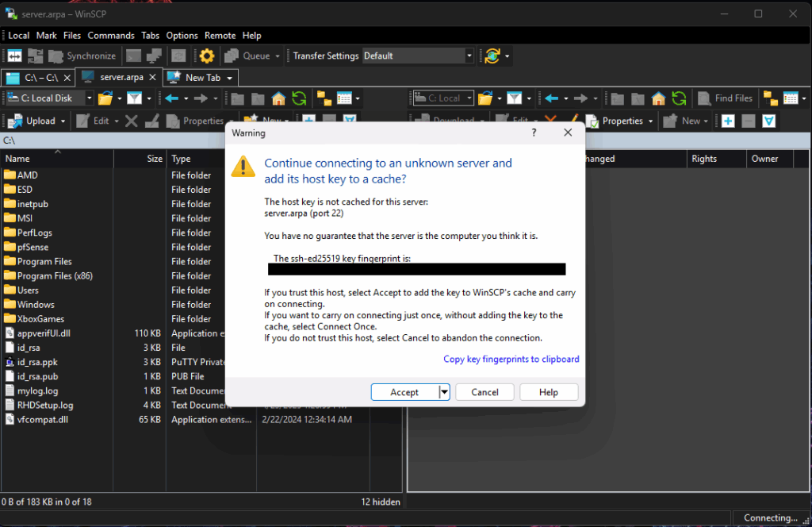Select the id_rsa.ppk file
The width and height of the screenshot is (812, 527).
point(37,362)
